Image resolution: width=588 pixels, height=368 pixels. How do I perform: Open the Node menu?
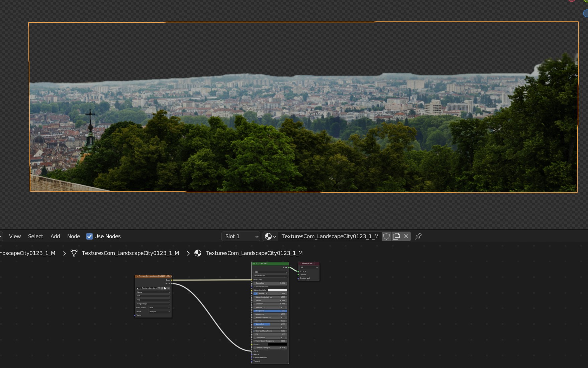(74, 237)
